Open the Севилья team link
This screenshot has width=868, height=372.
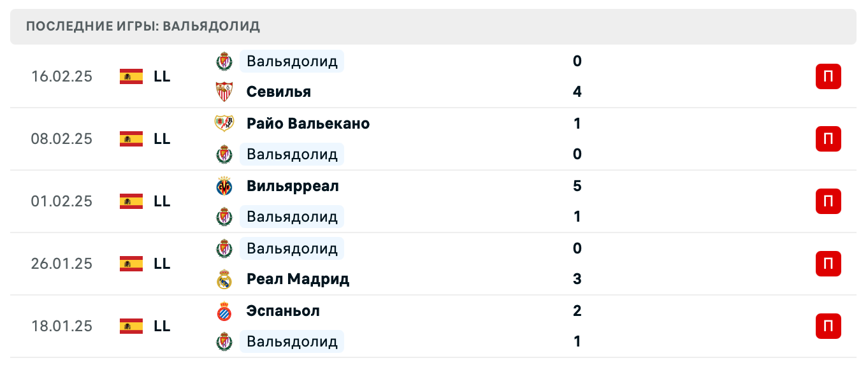278,92
